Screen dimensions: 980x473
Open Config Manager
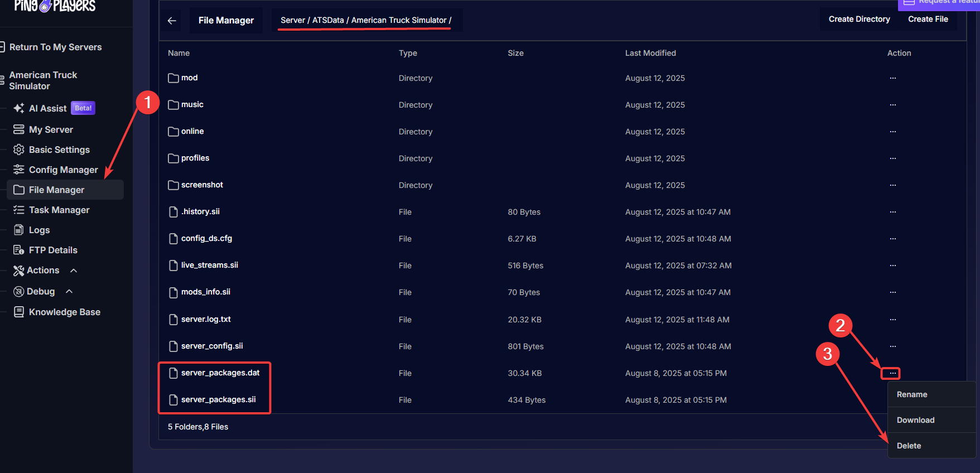click(63, 170)
